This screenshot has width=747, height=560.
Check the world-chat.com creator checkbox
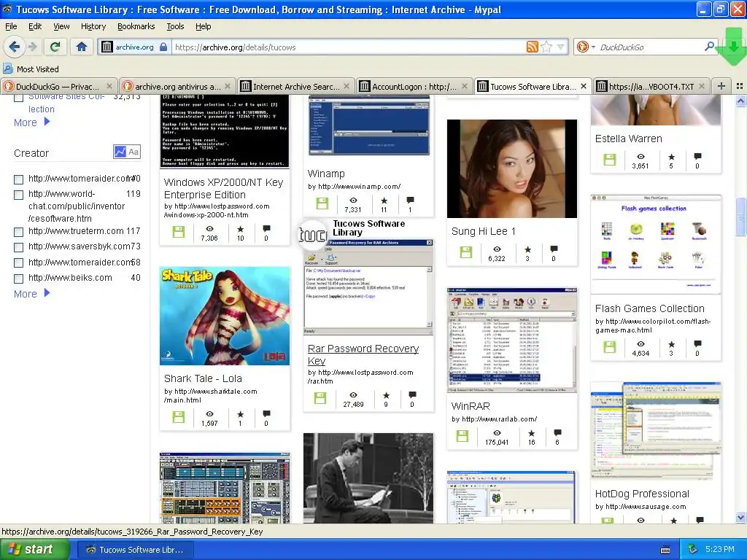18,195
